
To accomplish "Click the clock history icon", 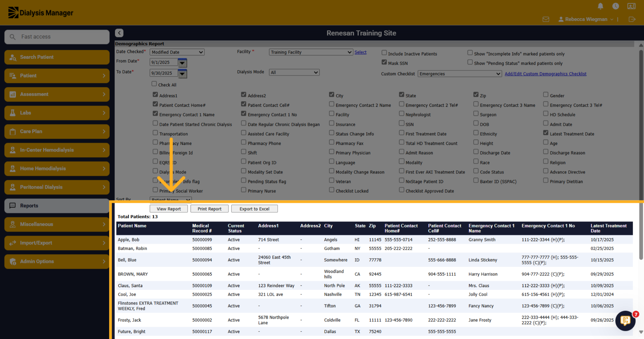I will [616, 6].
